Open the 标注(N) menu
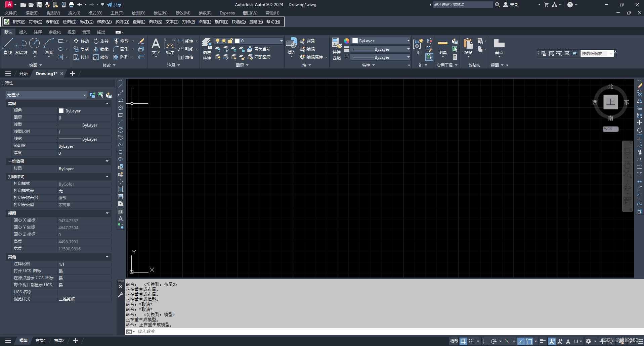The image size is (644, 346). click(x=160, y=13)
